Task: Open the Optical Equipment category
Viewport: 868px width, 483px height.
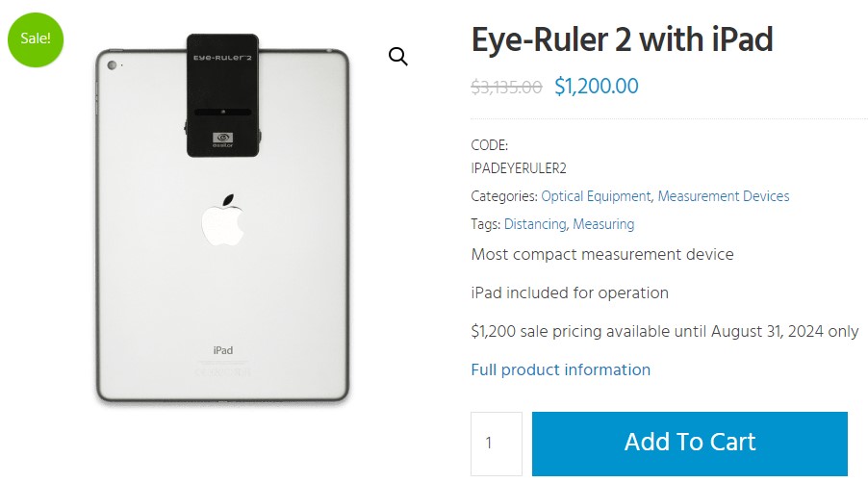Action: tap(596, 196)
